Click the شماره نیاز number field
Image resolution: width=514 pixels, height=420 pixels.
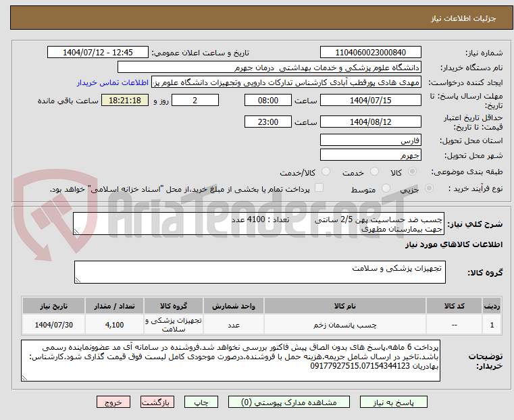pos(370,53)
